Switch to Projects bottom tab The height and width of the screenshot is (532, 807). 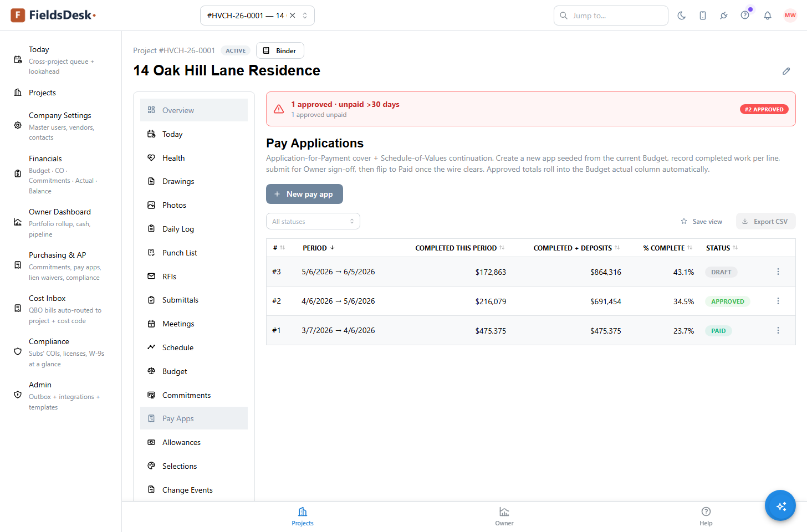[x=303, y=516]
